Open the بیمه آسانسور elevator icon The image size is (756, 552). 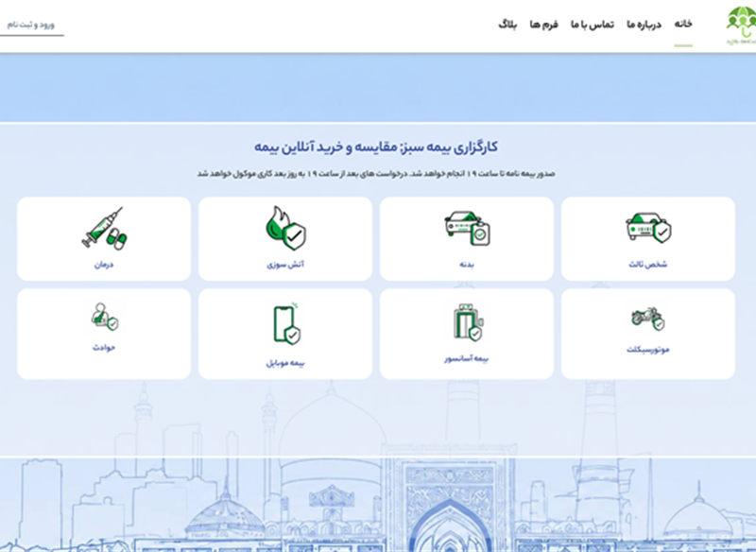point(468,322)
